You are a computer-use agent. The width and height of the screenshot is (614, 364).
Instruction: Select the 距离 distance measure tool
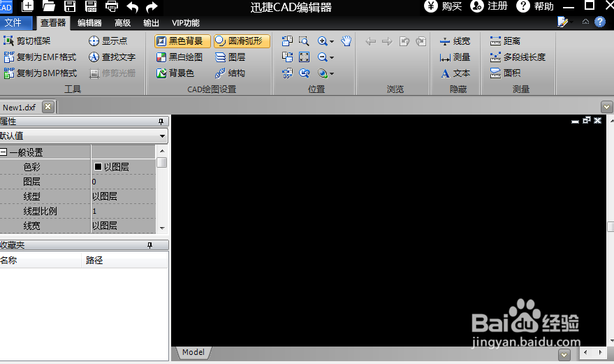pos(505,41)
